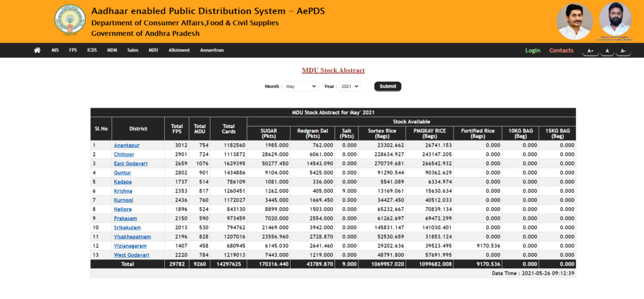Click the MDU Stock Abstract heading
This screenshot has height=299, width=644.
pyautogui.click(x=333, y=71)
